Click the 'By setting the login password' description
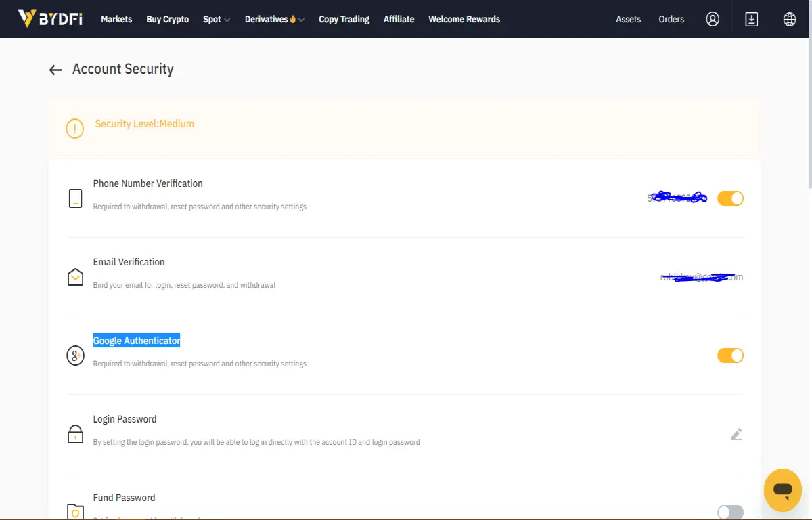 256,442
